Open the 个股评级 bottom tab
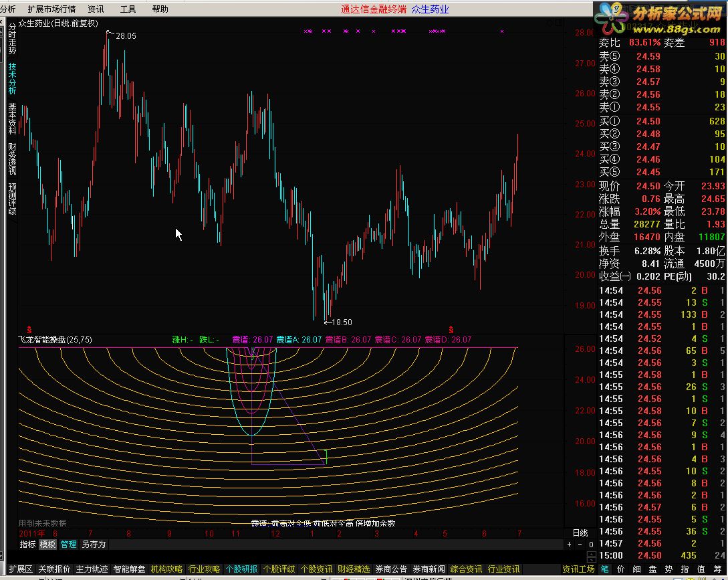Viewport: 728px width, 580px height. pos(279,569)
